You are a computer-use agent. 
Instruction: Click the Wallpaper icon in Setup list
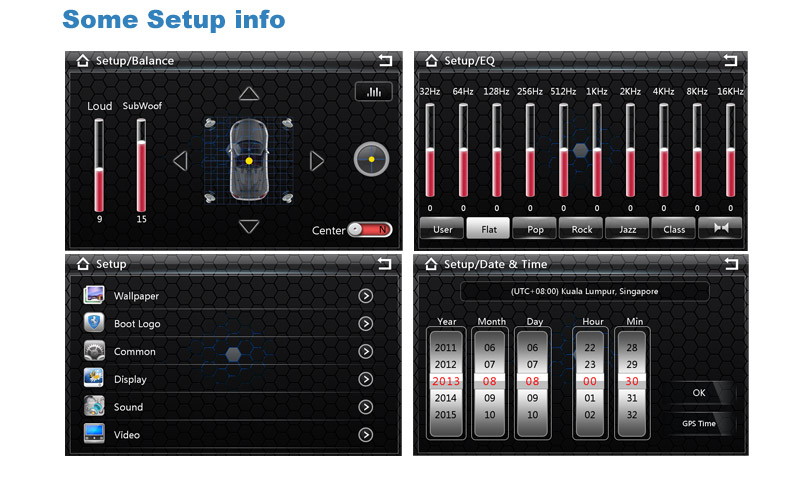[95, 296]
